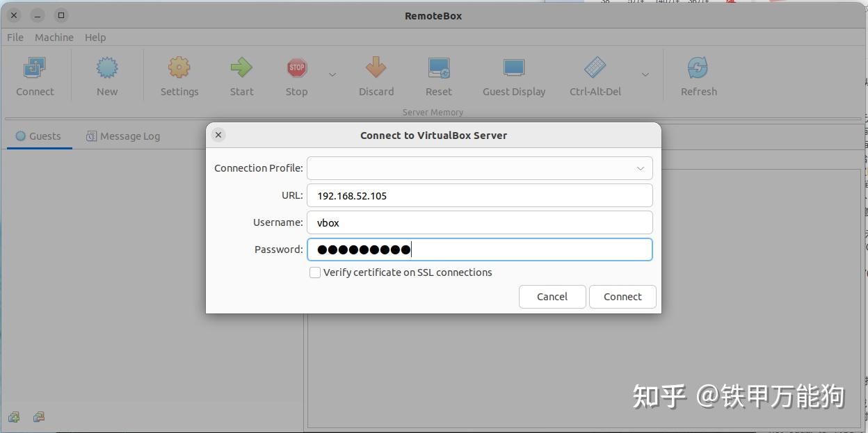Click the green Start arrow icon
The width and height of the screenshot is (868, 433).
241,68
